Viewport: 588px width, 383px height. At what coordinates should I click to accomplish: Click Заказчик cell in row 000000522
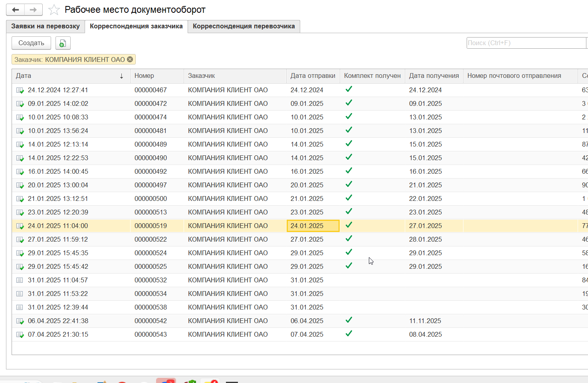pyautogui.click(x=235, y=240)
